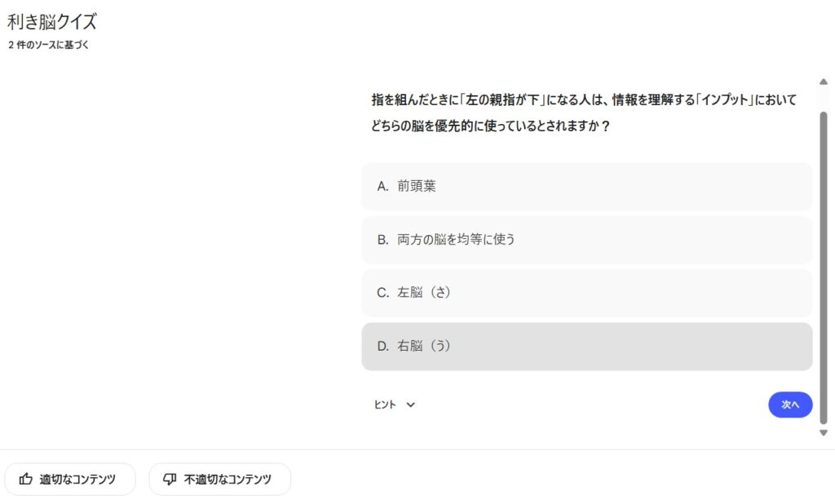
Task: Go to next question with 次へ
Action: coord(790,405)
